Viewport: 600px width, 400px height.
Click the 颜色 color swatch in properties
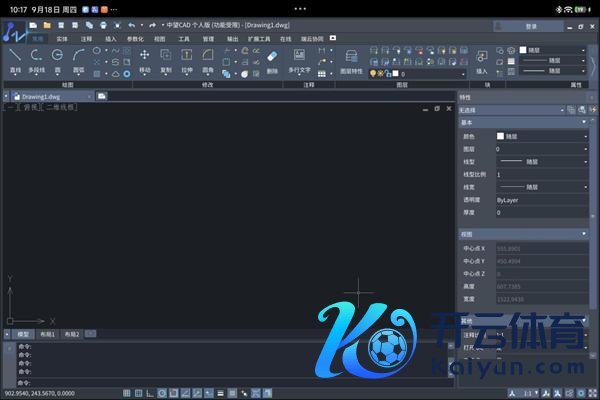pyautogui.click(x=501, y=135)
